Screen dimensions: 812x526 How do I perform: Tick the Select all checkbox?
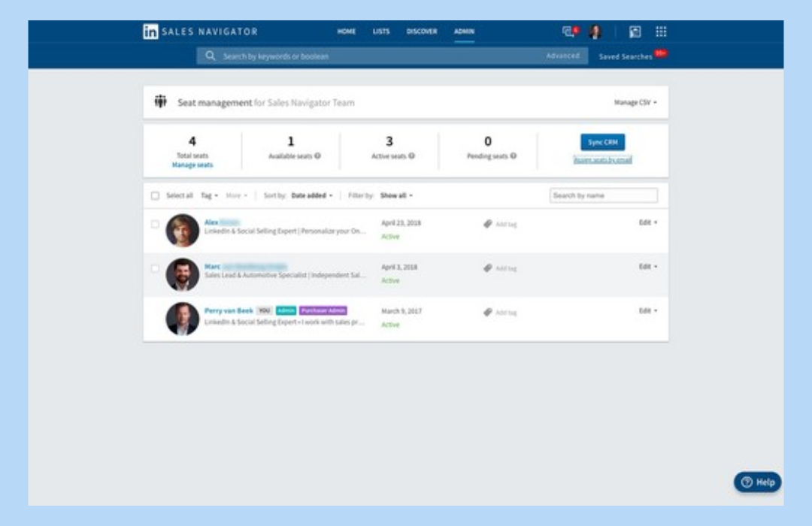(155, 195)
